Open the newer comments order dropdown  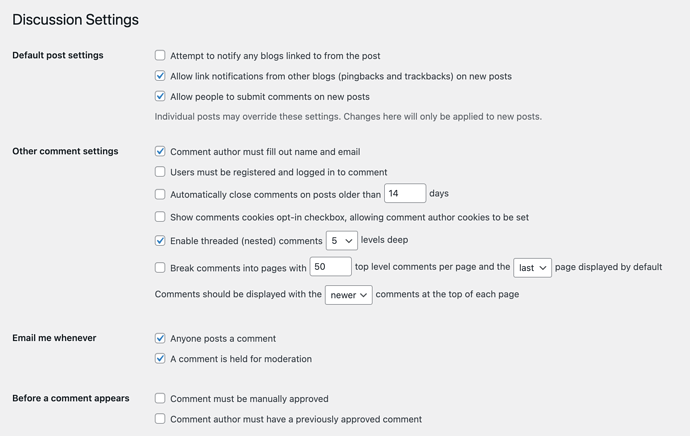click(x=348, y=295)
